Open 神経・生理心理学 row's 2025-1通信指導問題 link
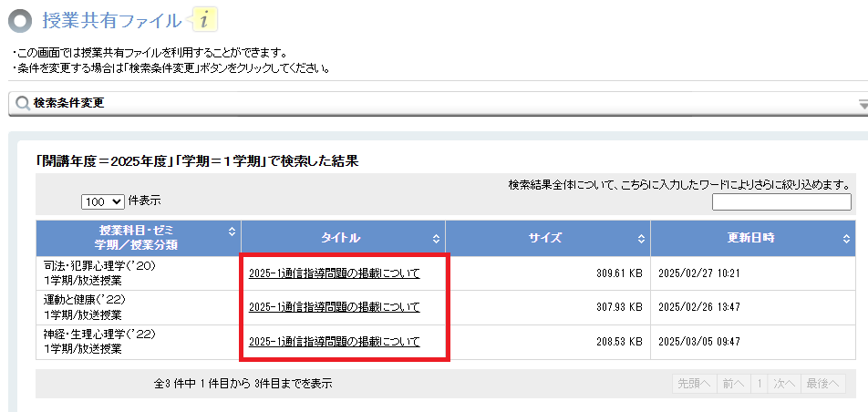868x412 pixels. tap(335, 342)
